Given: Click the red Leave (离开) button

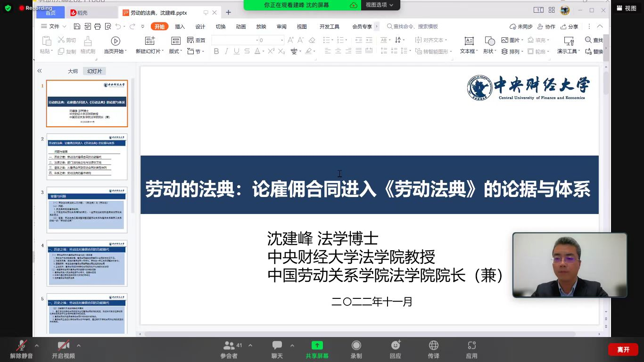Looking at the screenshot, I should pyautogui.click(x=623, y=349).
